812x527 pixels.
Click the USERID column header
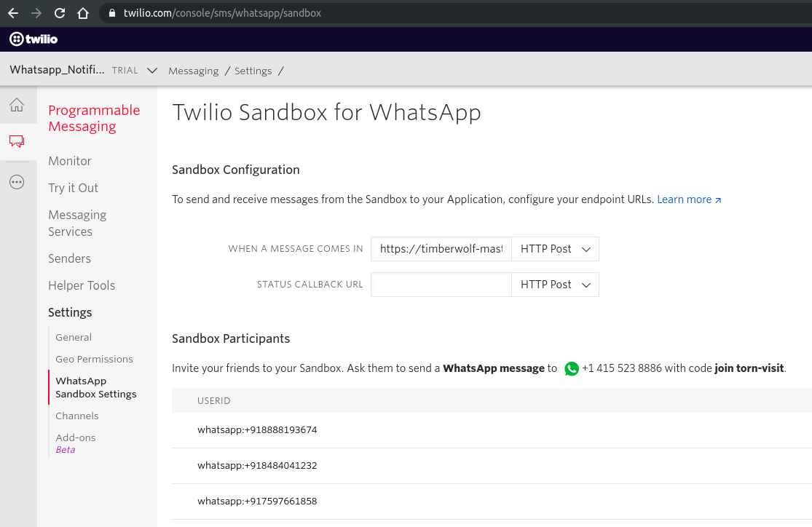pyautogui.click(x=214, y=400)
